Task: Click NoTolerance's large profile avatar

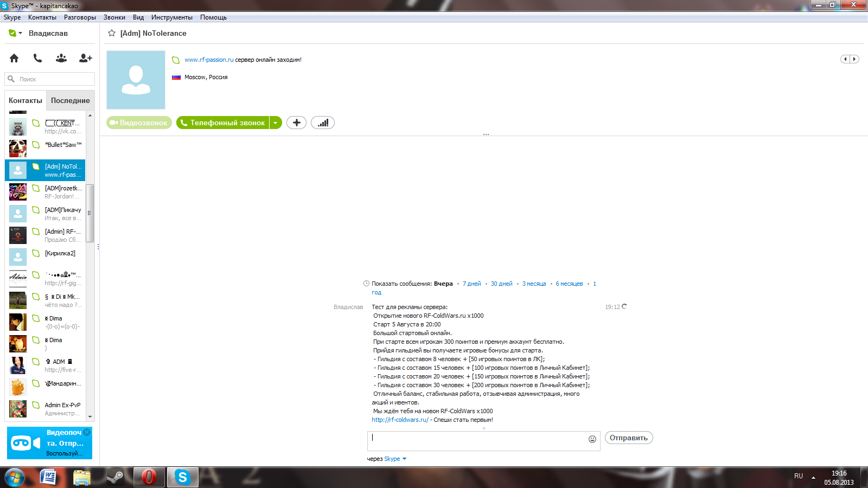Action: (x=136, y=80)
